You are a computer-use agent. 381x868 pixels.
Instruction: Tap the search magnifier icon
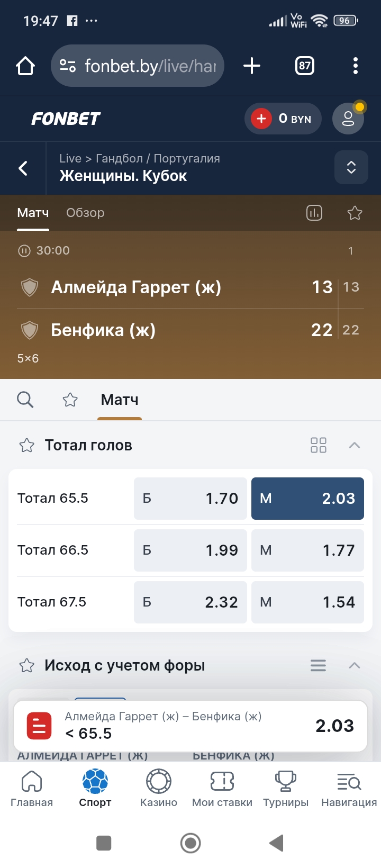tap(25, 400)
